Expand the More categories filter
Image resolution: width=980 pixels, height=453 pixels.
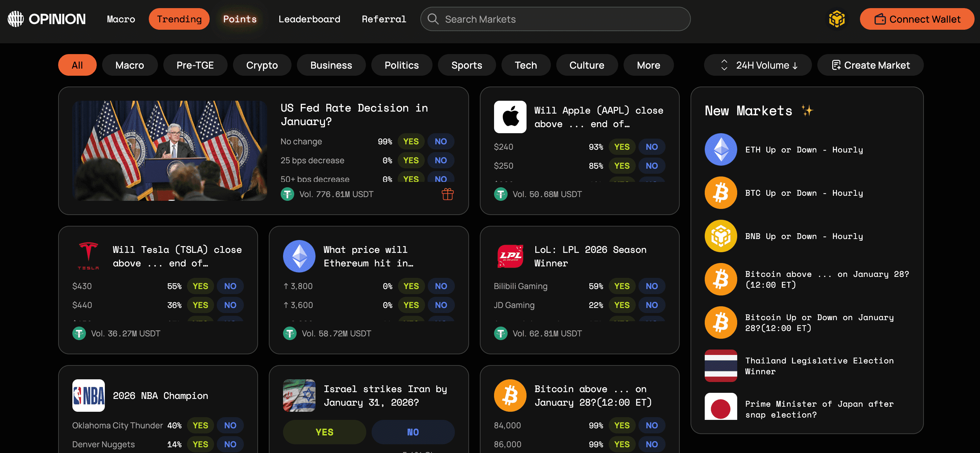(648, 65)
